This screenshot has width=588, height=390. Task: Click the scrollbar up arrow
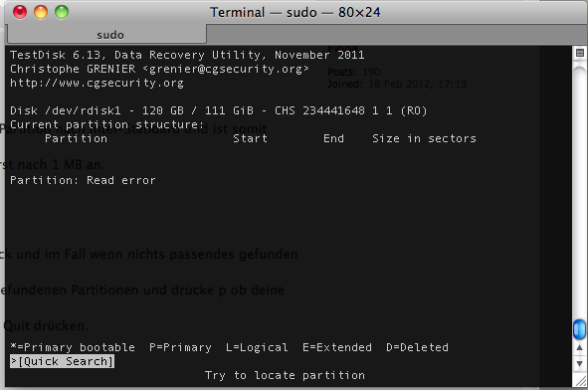coord(579,347)
